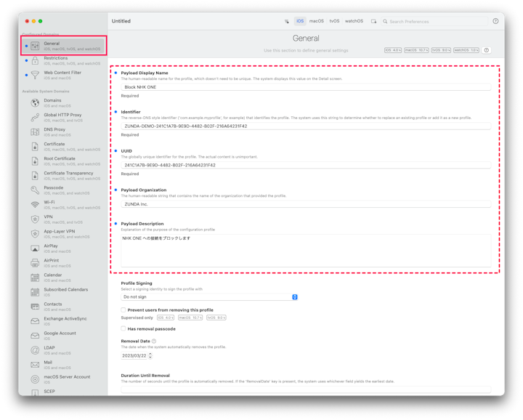
Task: Select the Exchange ActiveSync icon
Action: (35, 321)
